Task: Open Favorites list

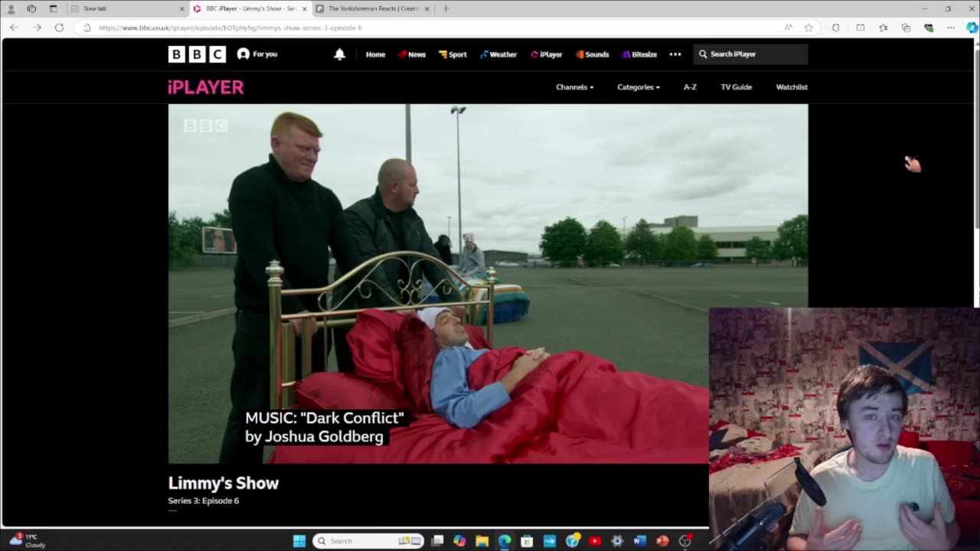Action: tap(883, 28)
